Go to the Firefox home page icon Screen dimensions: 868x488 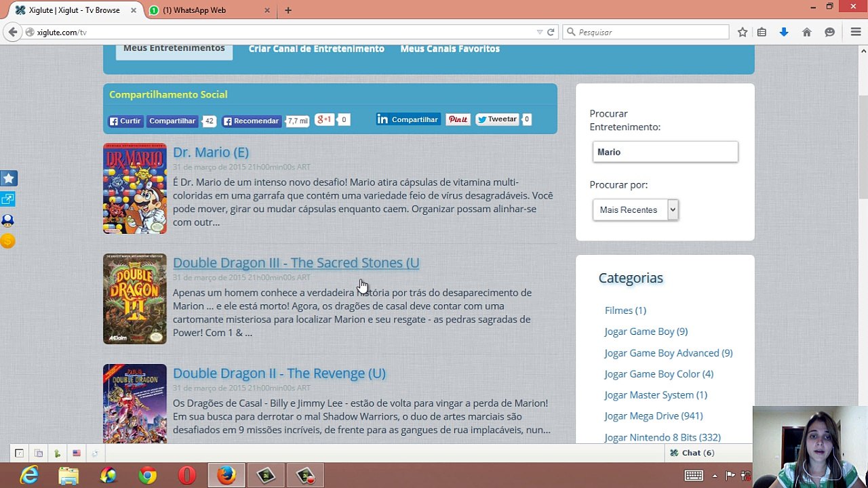pyautogui.click(x=807, y=32)
